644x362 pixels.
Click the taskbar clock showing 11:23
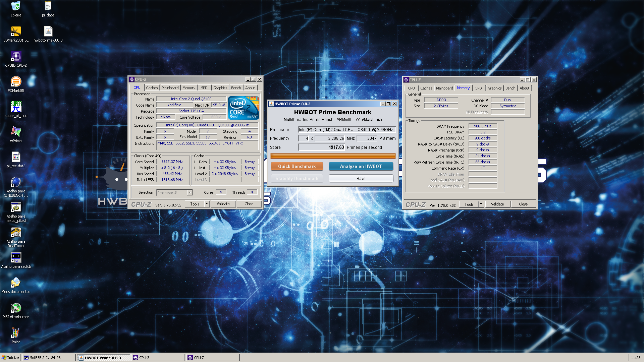tap(636, 358)
